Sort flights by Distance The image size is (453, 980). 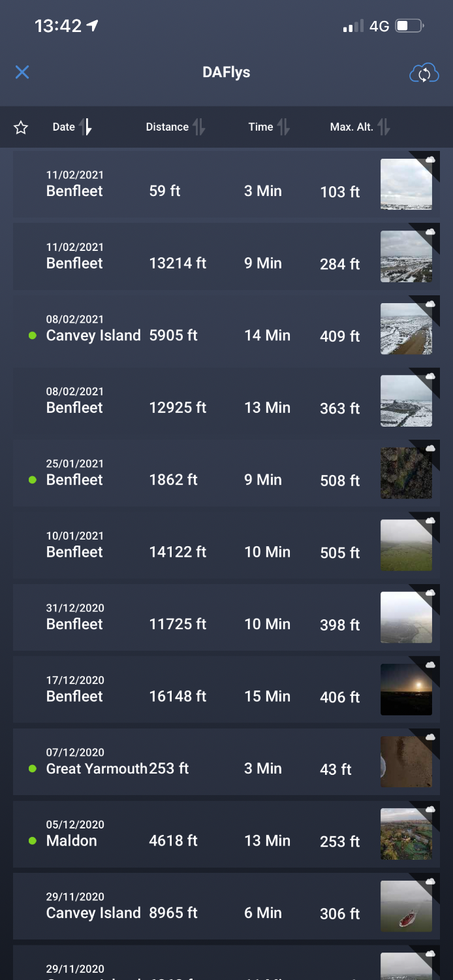[x=174, y=127]
